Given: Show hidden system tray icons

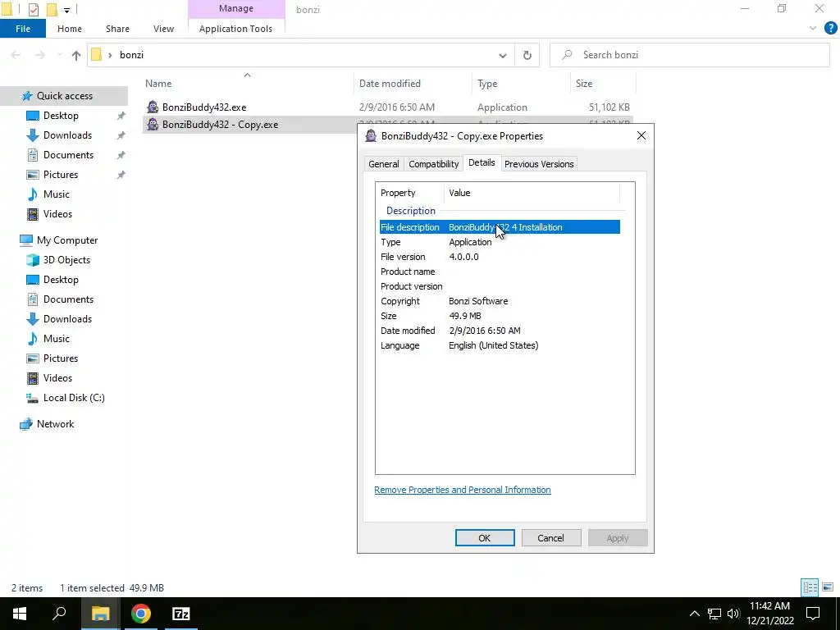Looking at the screenshot, I should [x=694, y=614].
